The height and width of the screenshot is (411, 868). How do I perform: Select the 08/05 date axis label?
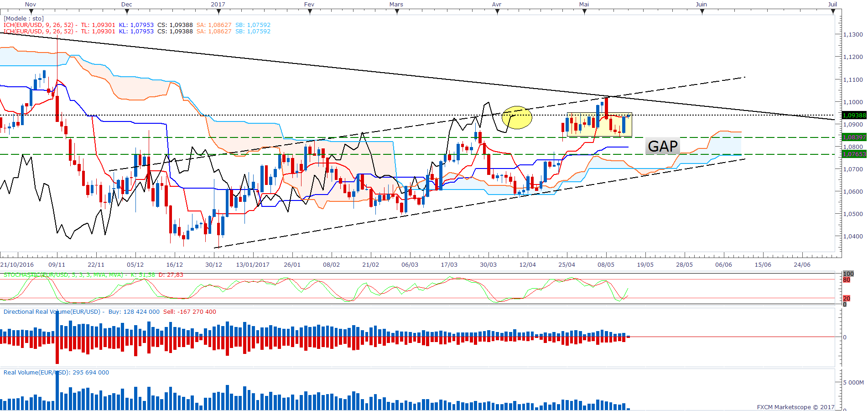click(x=606, y=265)
